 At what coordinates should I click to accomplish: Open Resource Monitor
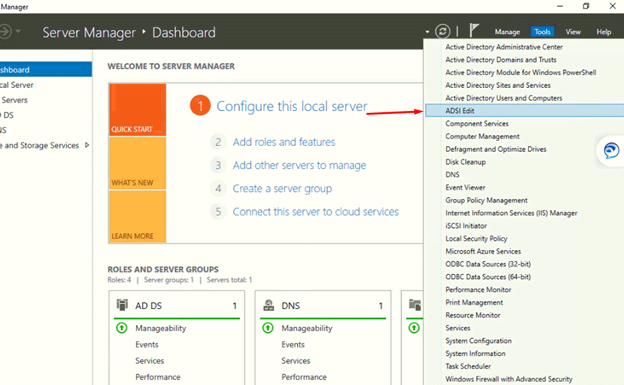point(473,315)
